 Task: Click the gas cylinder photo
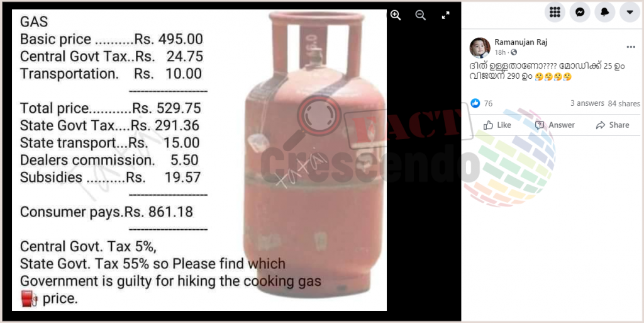tap(199, 161)
